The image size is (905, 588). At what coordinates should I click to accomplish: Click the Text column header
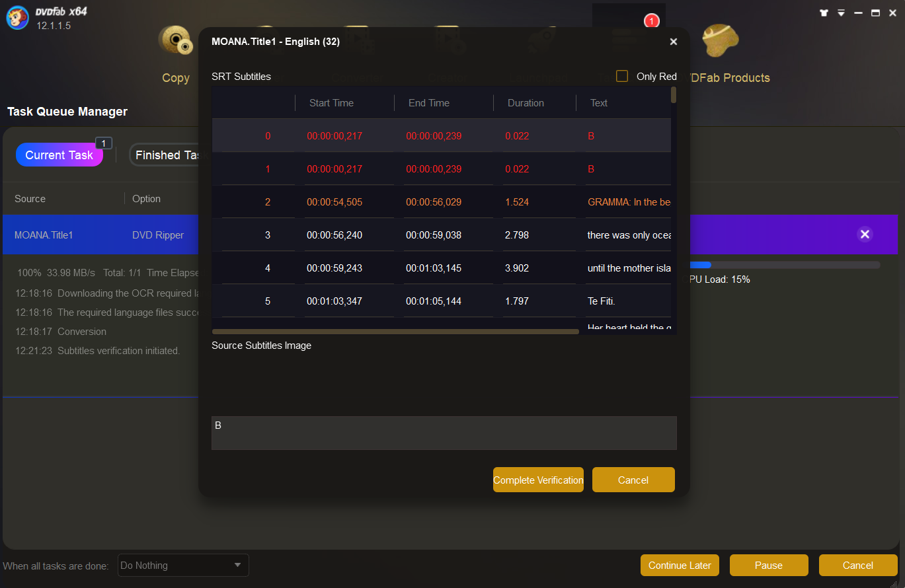(x=599, y=103)
